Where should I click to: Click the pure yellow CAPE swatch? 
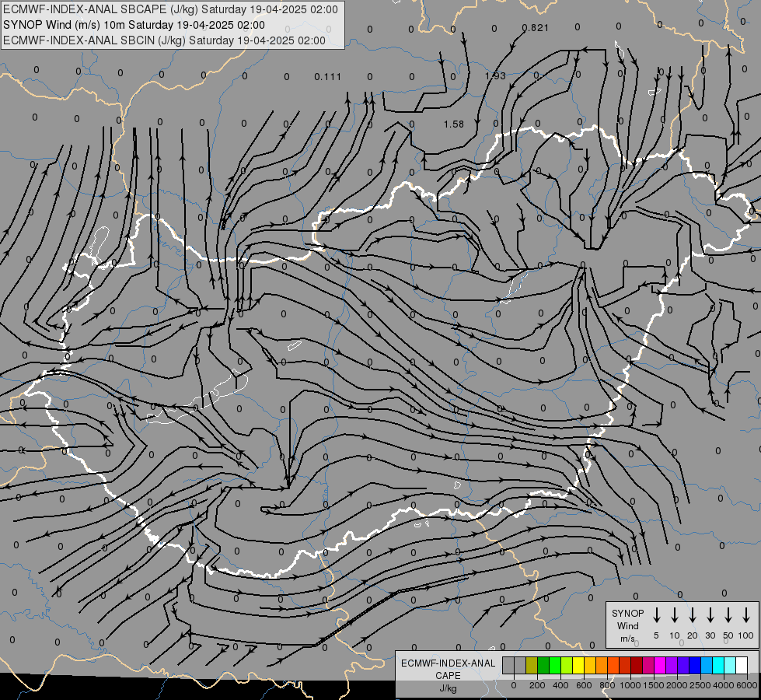578,665
